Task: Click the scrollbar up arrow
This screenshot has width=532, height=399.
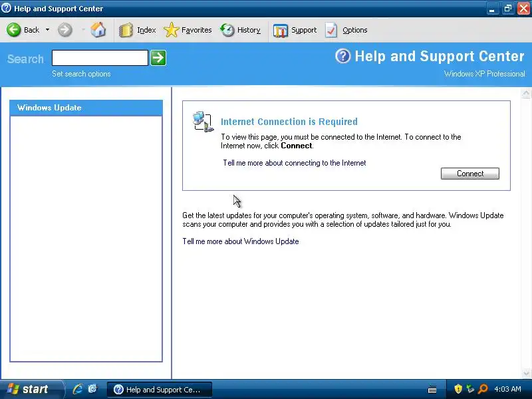Action: click(526, 93)
